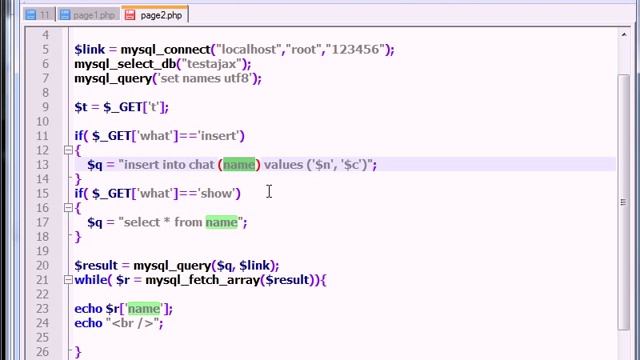Click on mysql_select_db in line 6

pos(125,64)
